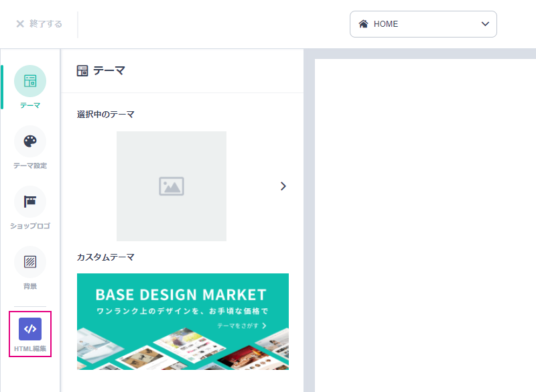Open the 背景 hatched-square icon

coord(30,262)
